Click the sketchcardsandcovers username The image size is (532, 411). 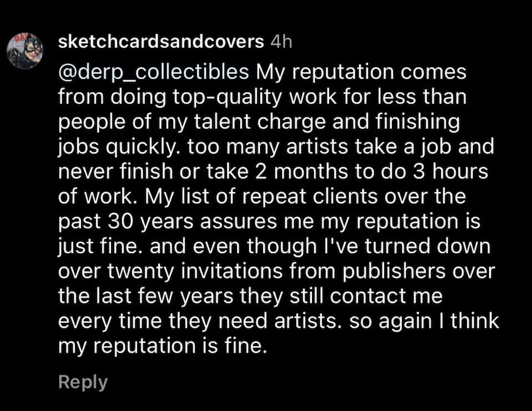(x=161, y=41)
